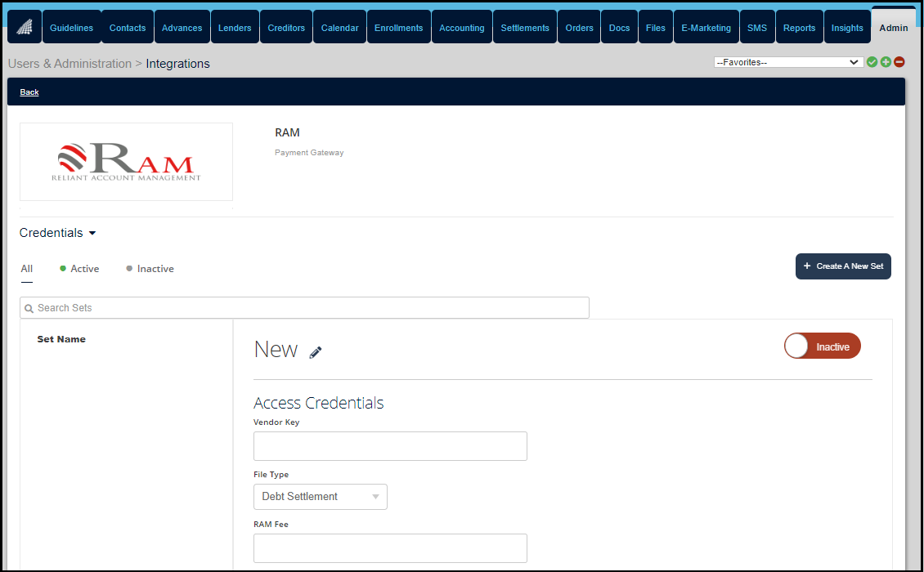Screen dimensions: 924x572
Task: Click Create A New Set button
Action: 843,266
